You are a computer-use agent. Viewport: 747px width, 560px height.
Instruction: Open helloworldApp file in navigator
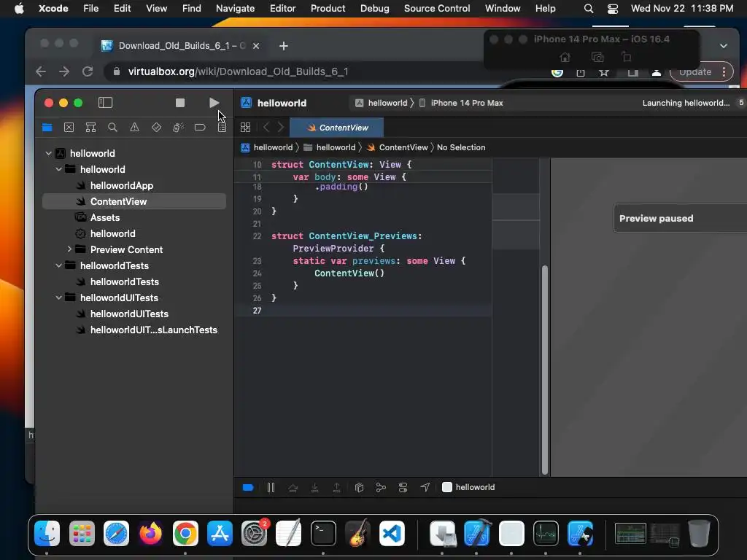point(122,186)
